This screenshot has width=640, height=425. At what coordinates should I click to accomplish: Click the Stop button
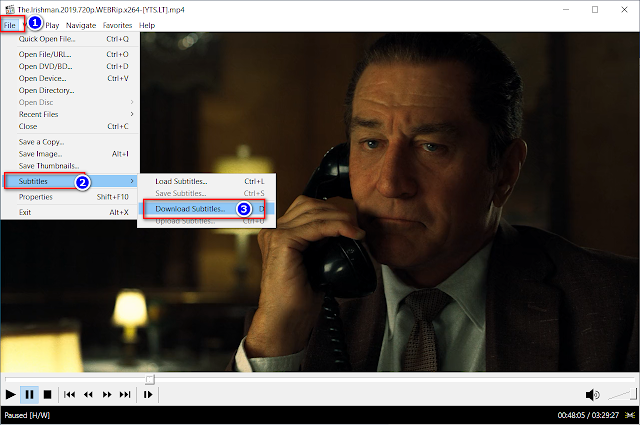pos(47,394)
